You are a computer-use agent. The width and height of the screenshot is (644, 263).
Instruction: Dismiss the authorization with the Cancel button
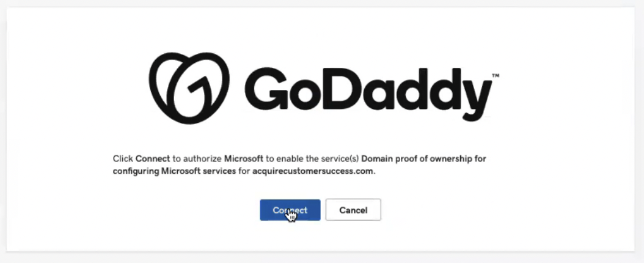coord(353,210)
